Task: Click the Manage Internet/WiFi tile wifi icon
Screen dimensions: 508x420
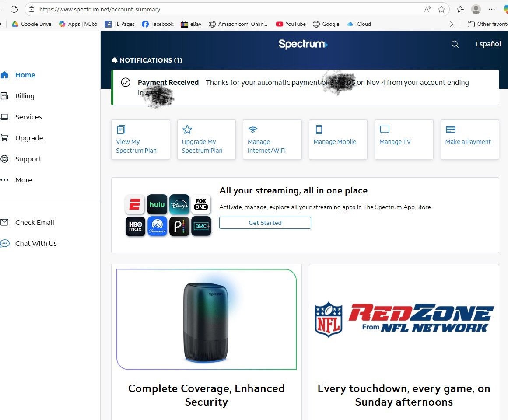Action: pos(253,129)
